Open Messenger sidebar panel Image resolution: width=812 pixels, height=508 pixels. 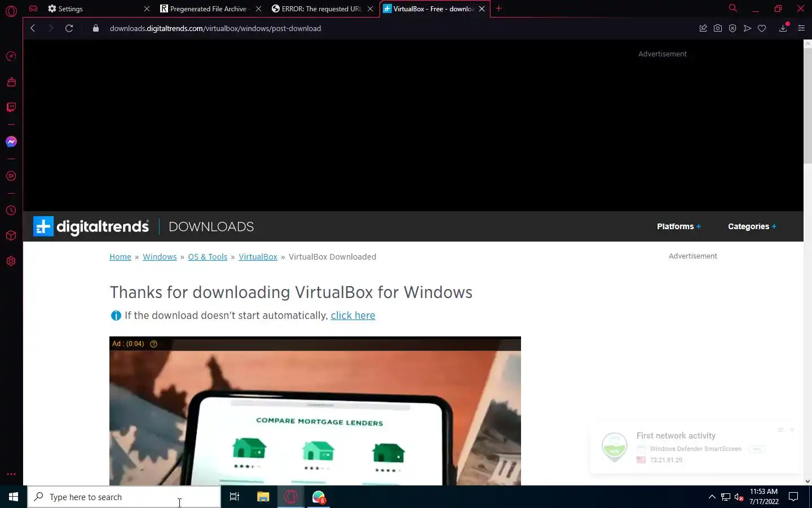(11, 142)
